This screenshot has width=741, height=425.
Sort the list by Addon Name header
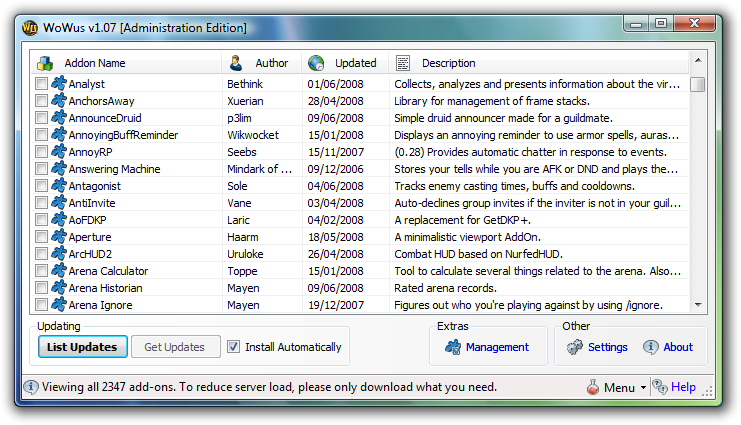[96, 63]
